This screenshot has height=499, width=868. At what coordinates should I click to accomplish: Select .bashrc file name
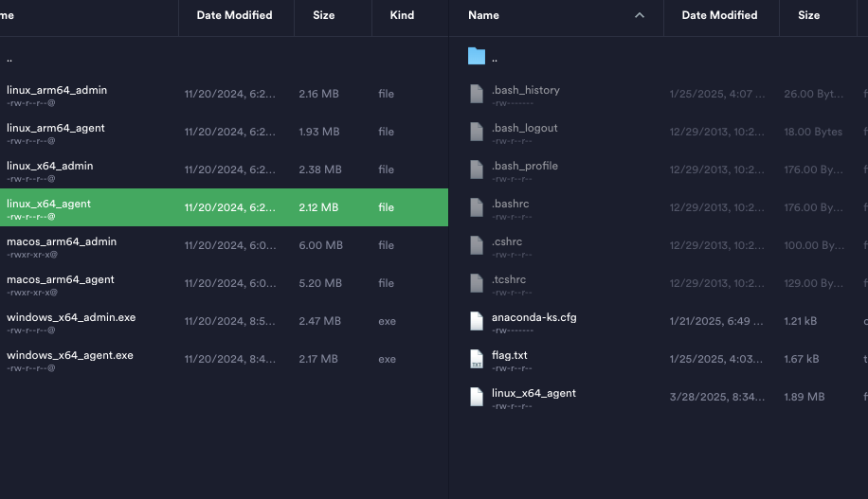pos(511,204)
